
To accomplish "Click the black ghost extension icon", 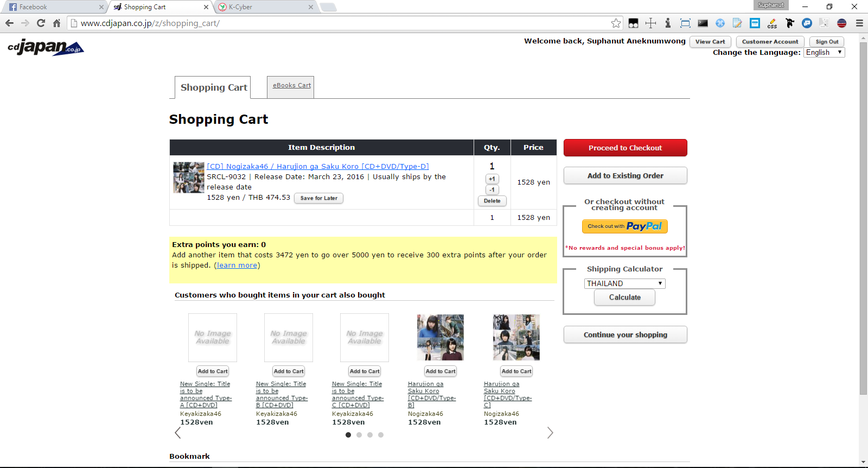I will tap(789, 23).
